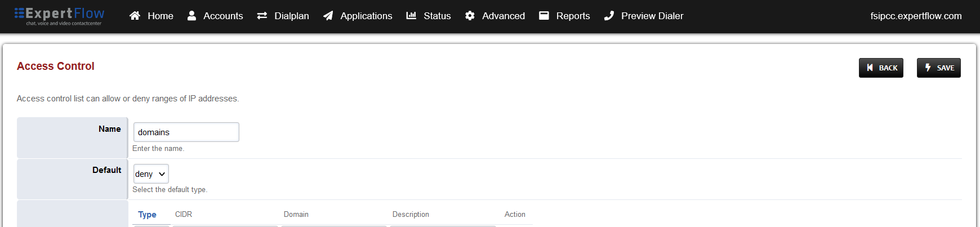Open the Advanced menu

click(x=503, y=16)
